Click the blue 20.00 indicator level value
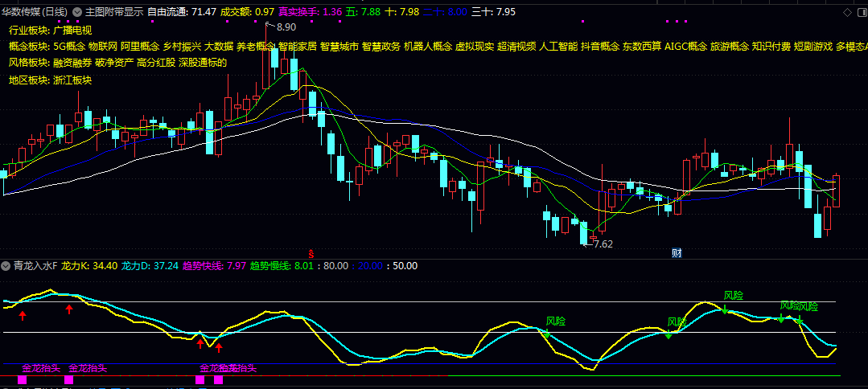Screen dimensions: 868x389 [x=370, y=265]
